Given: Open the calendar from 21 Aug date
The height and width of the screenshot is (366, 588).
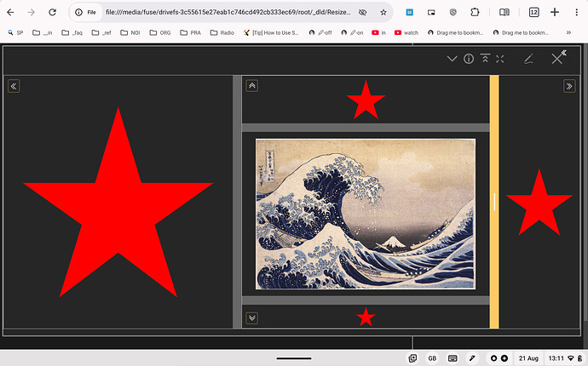Looking at the screenshot, I should pos(528,358).
